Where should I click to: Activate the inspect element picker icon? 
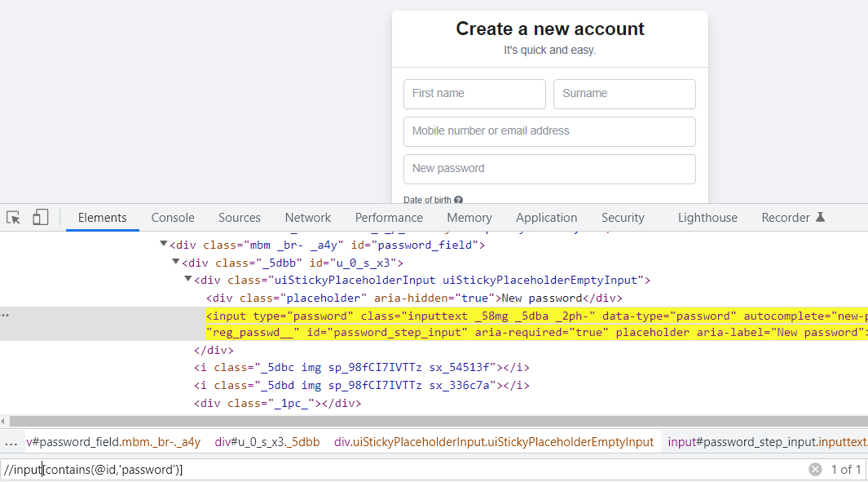pos(13,218)
